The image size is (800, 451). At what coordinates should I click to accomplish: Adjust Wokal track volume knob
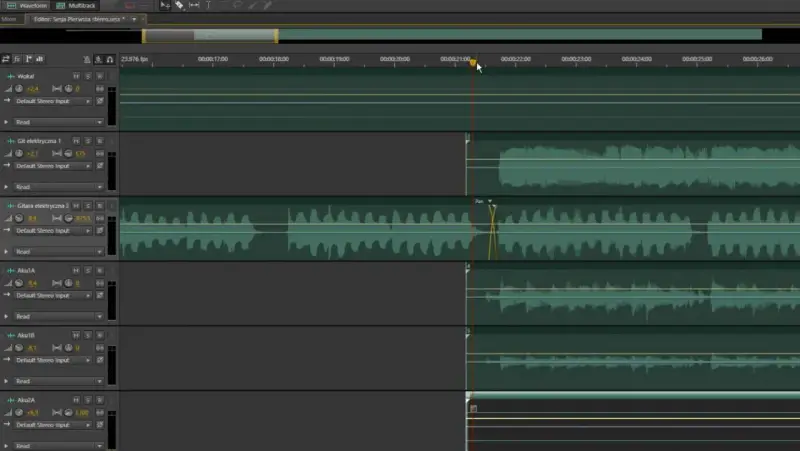[19, 89]
